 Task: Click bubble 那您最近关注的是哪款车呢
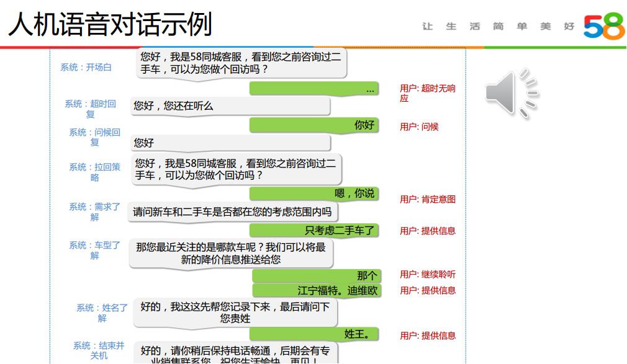(231, 254)
